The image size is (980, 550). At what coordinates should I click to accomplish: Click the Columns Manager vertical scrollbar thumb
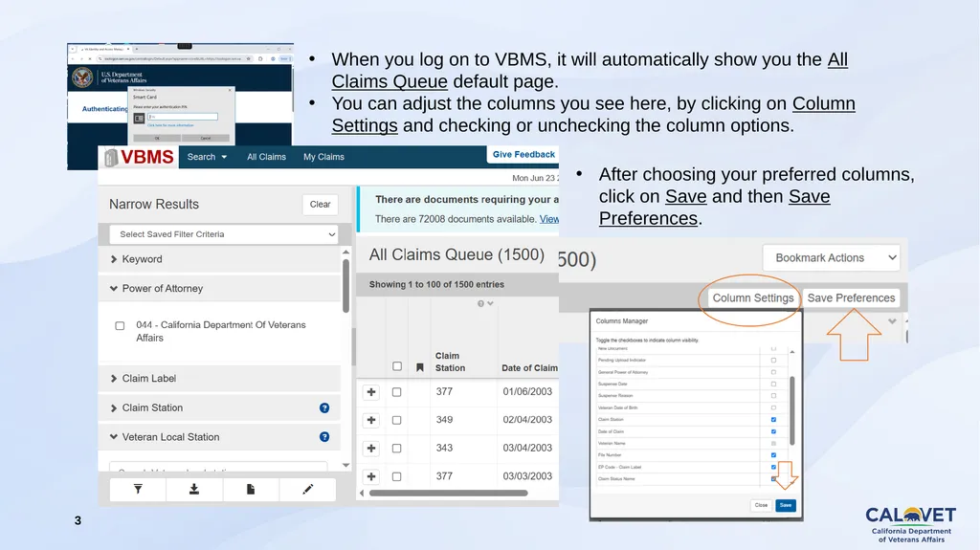pyautogui.click(x=792, y=410)
